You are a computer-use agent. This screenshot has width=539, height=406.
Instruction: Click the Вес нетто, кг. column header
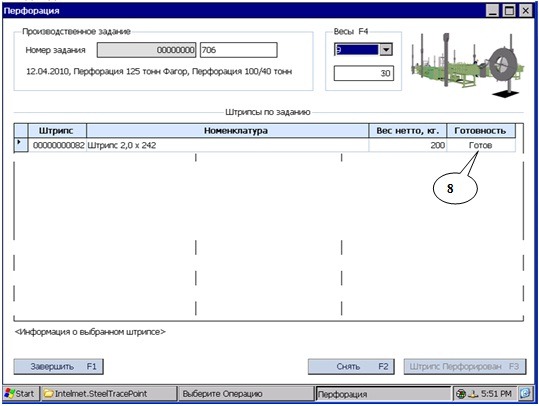point(408,131)
